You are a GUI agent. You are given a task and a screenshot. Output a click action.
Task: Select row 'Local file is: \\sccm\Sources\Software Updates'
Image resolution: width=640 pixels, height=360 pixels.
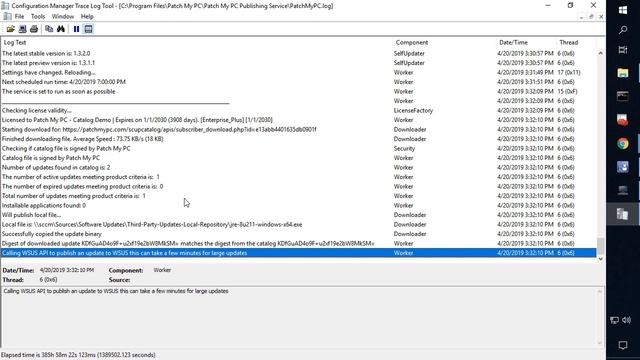pos(298,224)
